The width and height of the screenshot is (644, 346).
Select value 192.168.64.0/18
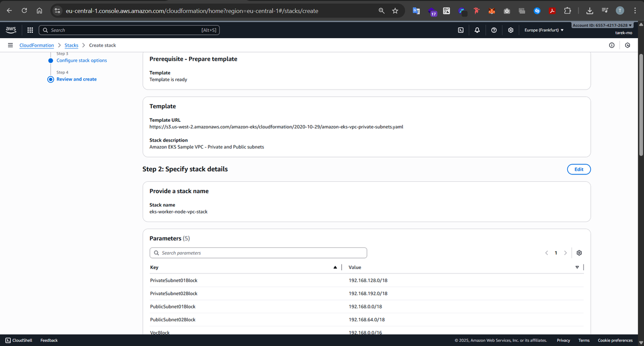(x=367, y=320)
